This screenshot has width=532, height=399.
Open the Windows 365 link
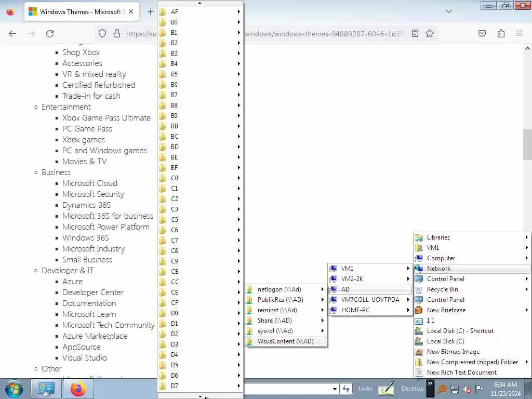86,238
